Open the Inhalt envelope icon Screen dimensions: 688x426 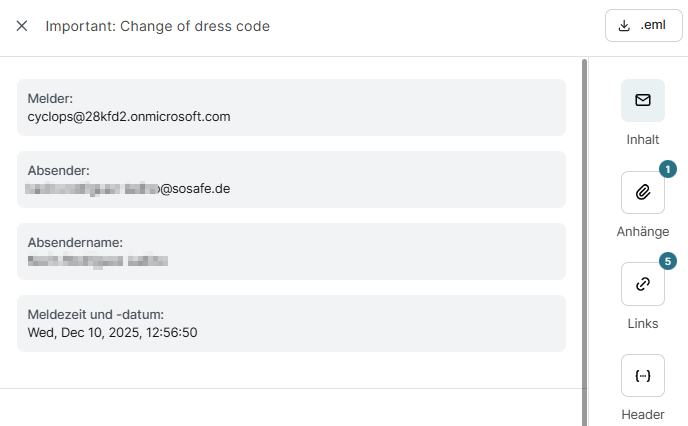(x=642, y=100)
